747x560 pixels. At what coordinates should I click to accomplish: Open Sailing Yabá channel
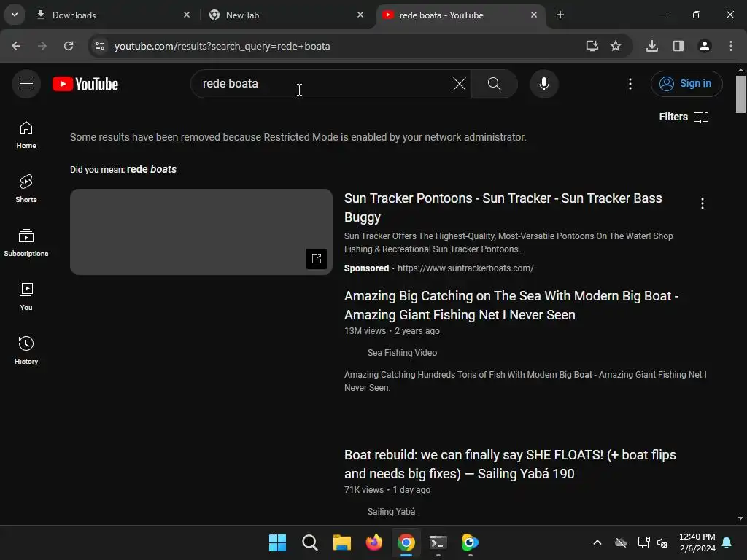pos(391,511)
